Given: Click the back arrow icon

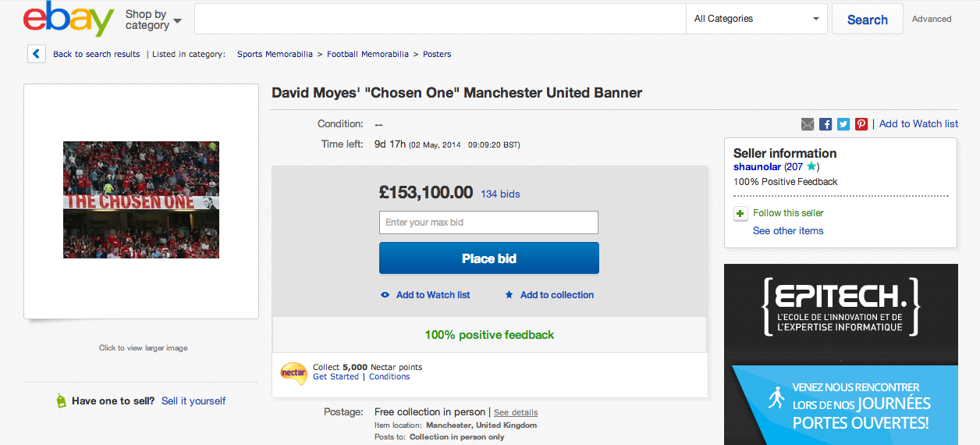Looking at the screenshot, I should [x=36, y=54].
